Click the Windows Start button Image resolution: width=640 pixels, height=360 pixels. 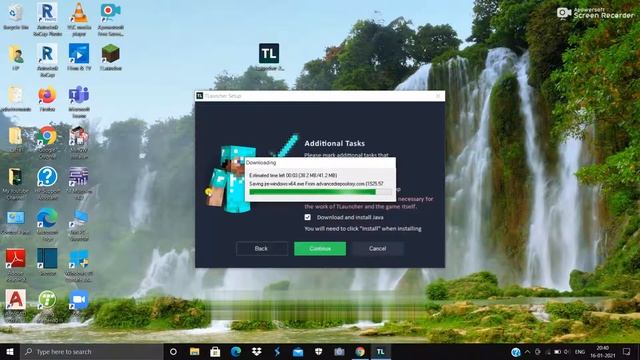(10, 351)
